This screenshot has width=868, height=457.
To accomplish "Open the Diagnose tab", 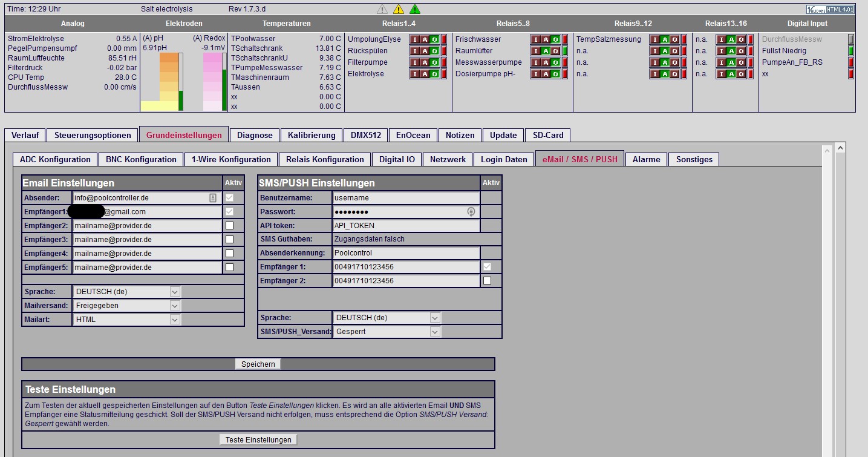I will pyautogui.click(x=255, y=135).
